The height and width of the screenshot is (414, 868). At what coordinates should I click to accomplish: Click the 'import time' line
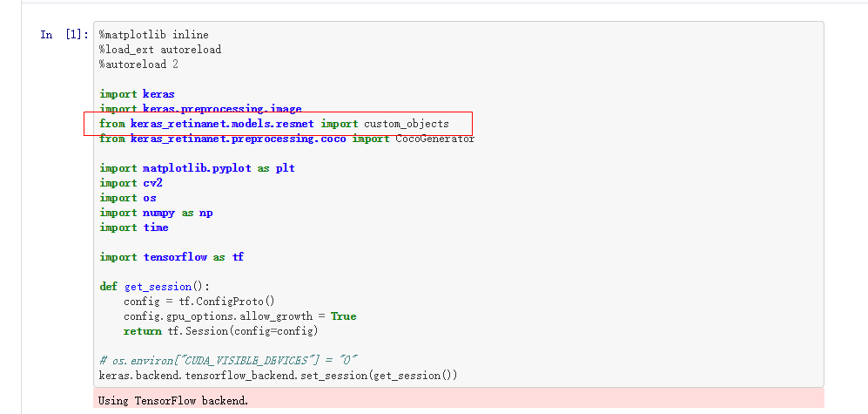(x=134, y=227)
